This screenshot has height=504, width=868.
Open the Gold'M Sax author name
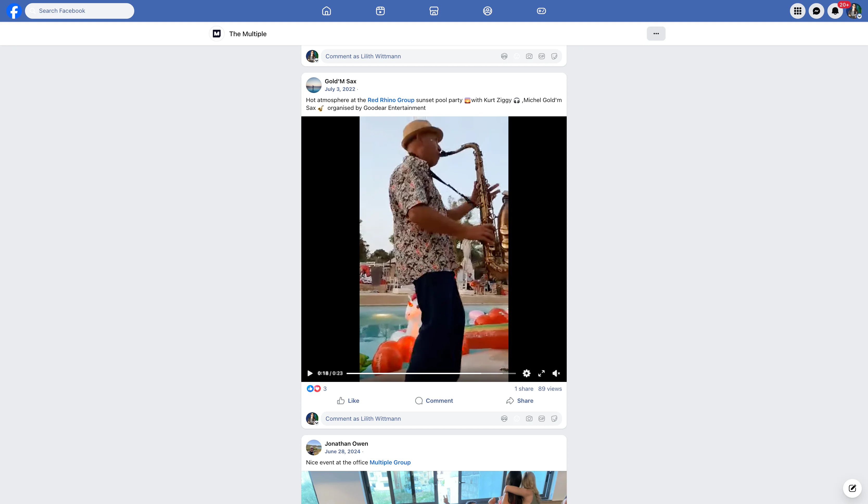click(340, 81)
